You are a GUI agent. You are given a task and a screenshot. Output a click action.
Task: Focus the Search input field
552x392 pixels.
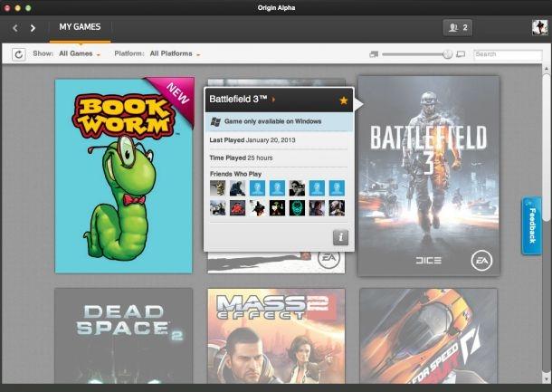(508, 54)
